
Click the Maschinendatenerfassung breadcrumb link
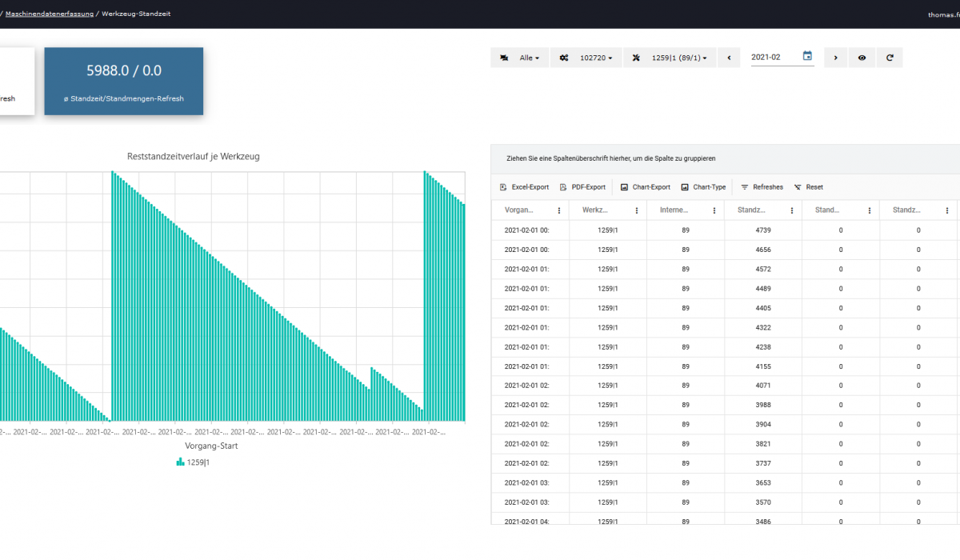coord(50,14)
